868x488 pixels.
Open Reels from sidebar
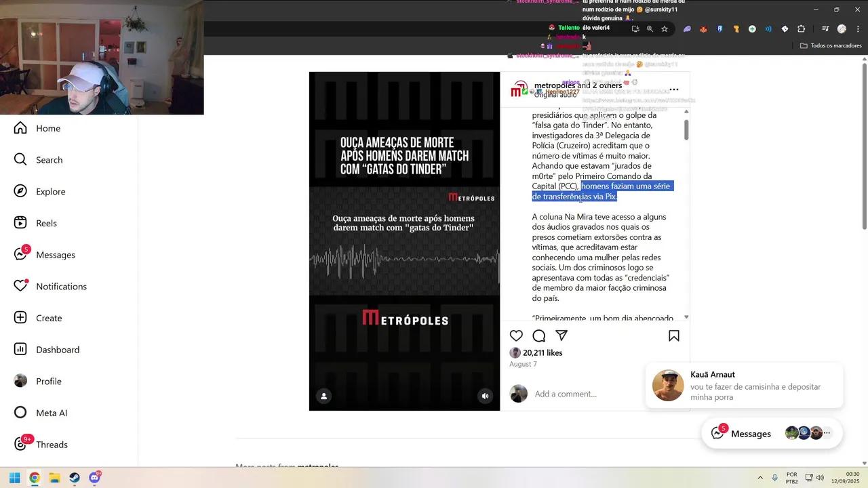click(36, 223)
